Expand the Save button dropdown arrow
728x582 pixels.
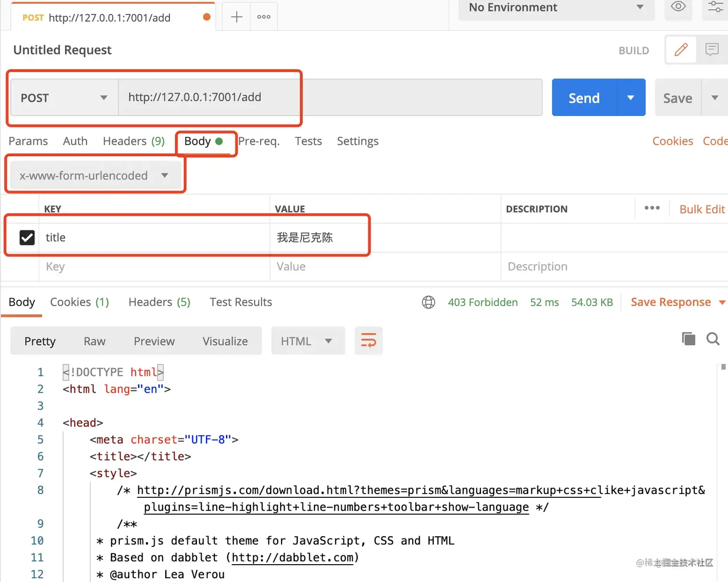715,98
